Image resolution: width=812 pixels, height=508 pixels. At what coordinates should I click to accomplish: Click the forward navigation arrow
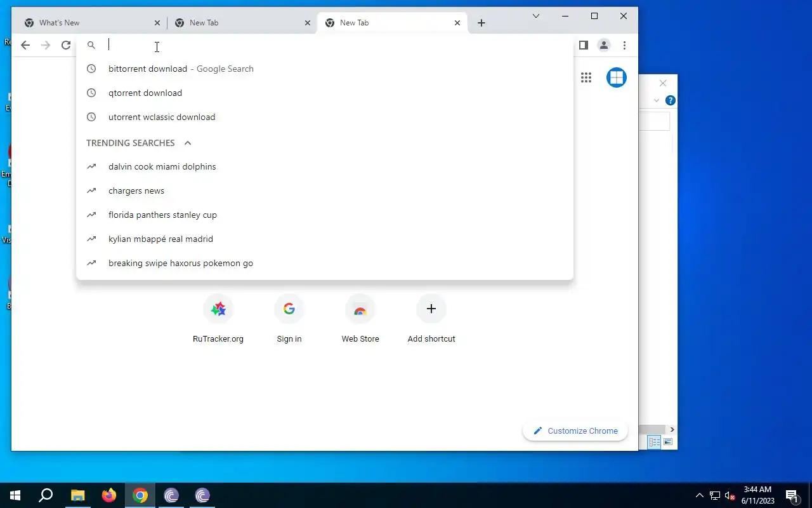pyautogui.click(x=46, y=45)
